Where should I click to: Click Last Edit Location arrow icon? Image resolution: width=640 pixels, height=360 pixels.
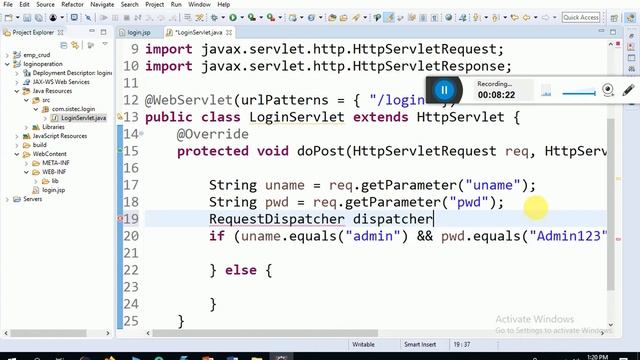(x=515, y=18)
